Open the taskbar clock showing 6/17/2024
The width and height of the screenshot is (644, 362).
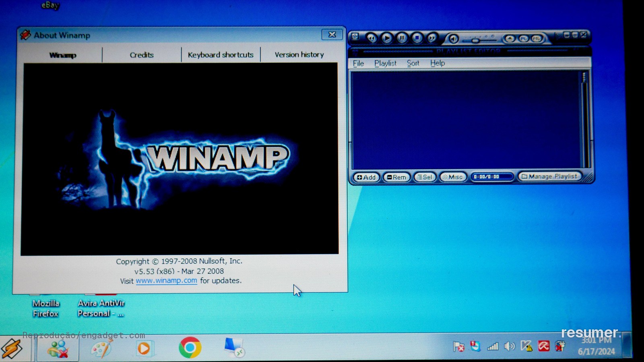coord(597,346)
